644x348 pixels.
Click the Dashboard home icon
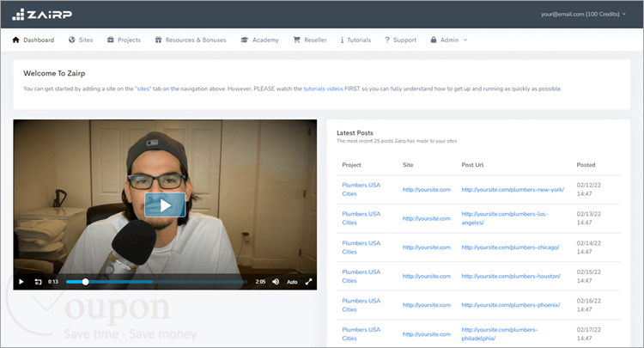pyautogui.click(x=16, y=40)
